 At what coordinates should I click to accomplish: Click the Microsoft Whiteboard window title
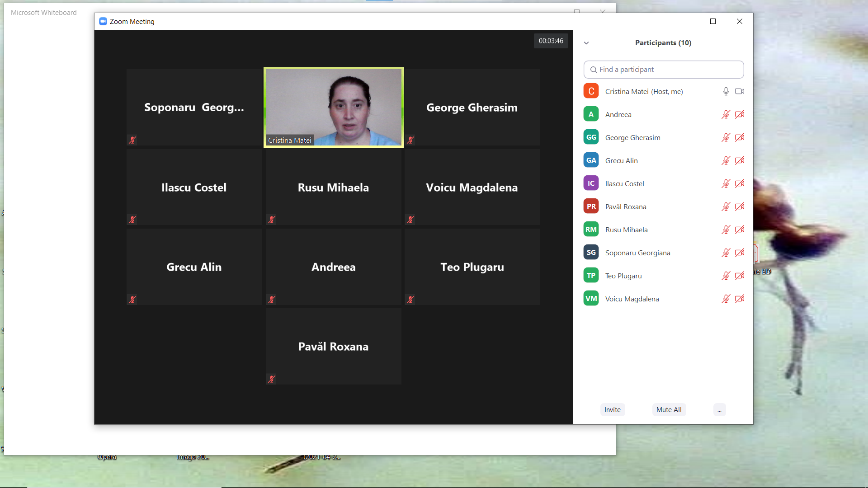pyautogui.click(x=44, y=13)
